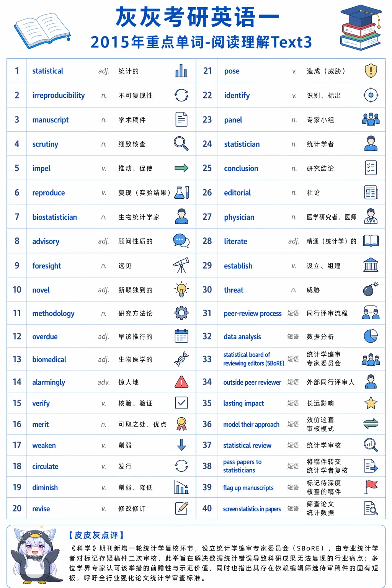Click the gear icon beside methodology
The height and width of the screenshot is (588, 392).
point(181,313)
